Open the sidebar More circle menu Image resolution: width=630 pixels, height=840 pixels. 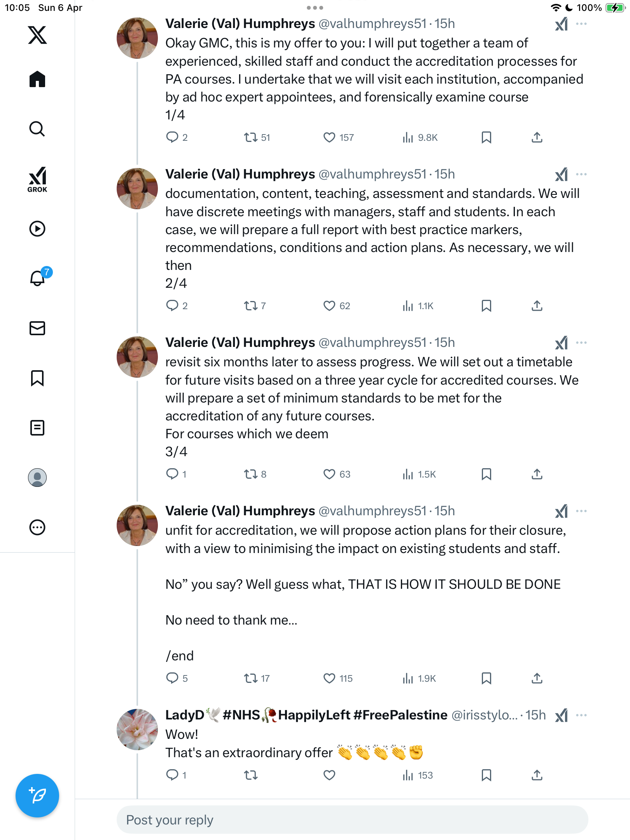point(37,527)
